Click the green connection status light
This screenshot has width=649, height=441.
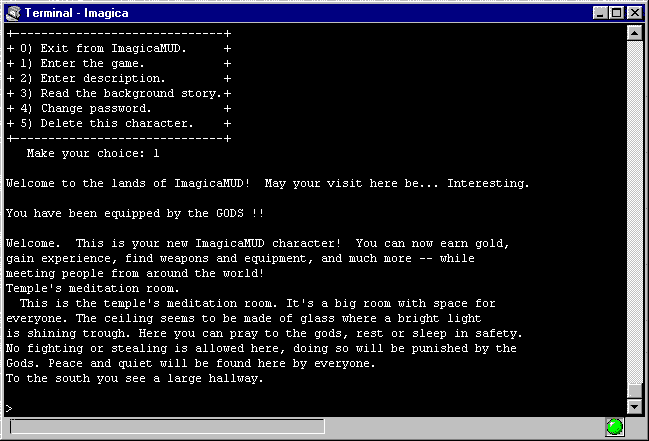[x=615, y=427]
